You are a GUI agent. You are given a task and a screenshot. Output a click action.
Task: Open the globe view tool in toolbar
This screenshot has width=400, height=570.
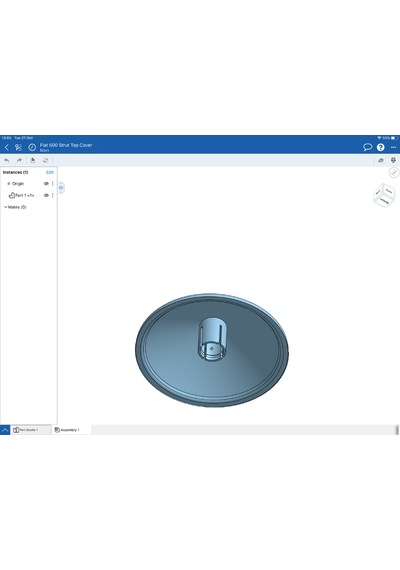(x=393, y=160)
